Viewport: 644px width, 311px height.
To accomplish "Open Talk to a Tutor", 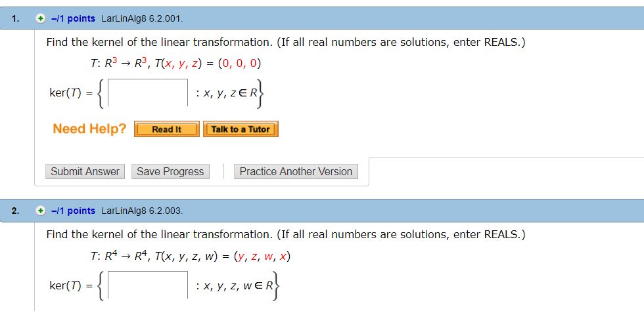I will (x=241, y=129).
